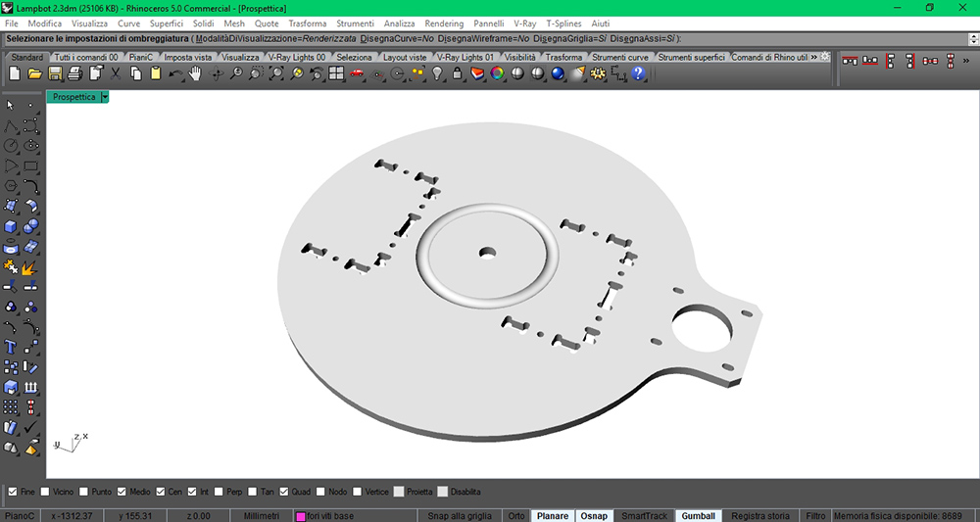The image size is (980, 522).
Task: Open a file with the folder icon
Action: (35, 73)
